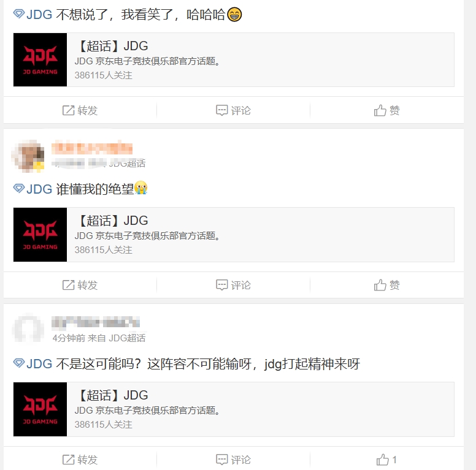This screenshot has width=476, height=470.
Task: Open the orange username of second post
Action: pyautogui.click(x=92, y=148)
